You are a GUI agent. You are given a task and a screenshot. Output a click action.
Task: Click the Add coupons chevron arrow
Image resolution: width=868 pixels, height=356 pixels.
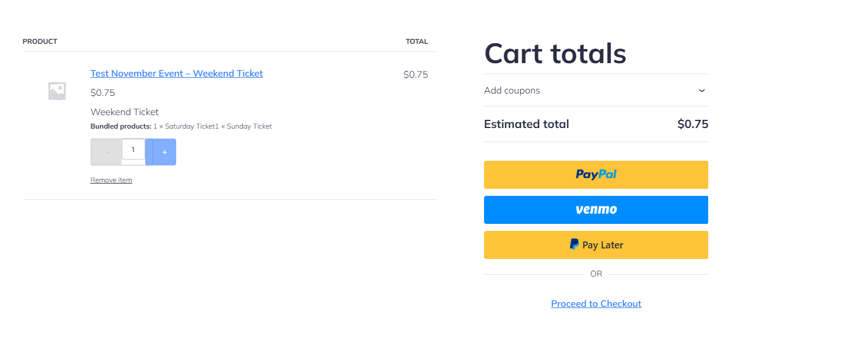coord(702,91)
